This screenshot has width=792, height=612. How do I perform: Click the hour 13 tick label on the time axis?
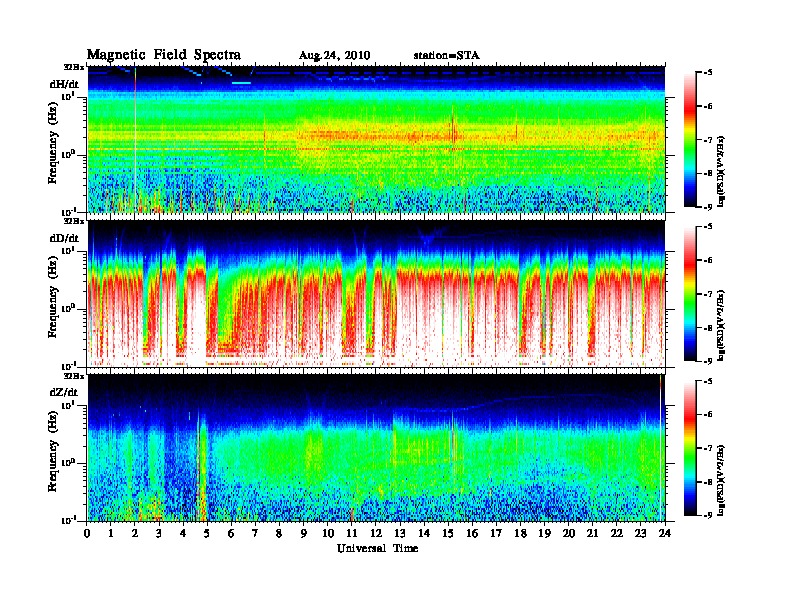400,533
